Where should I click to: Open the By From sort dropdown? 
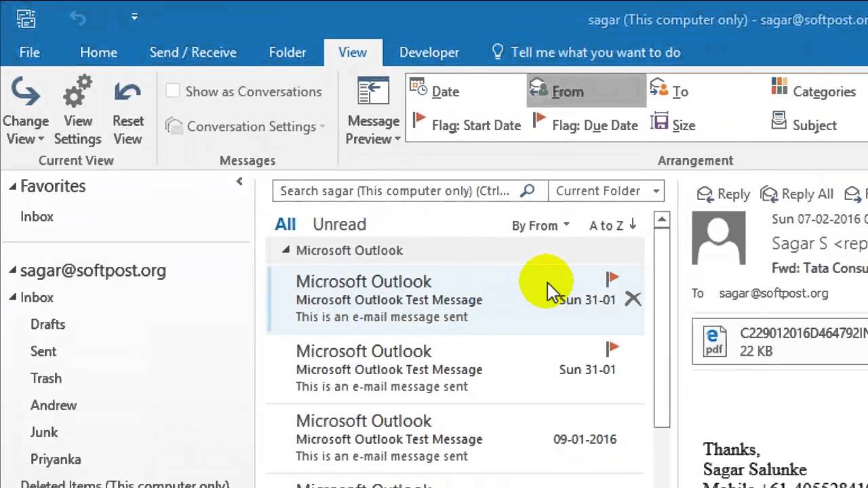tap(540, 226)
